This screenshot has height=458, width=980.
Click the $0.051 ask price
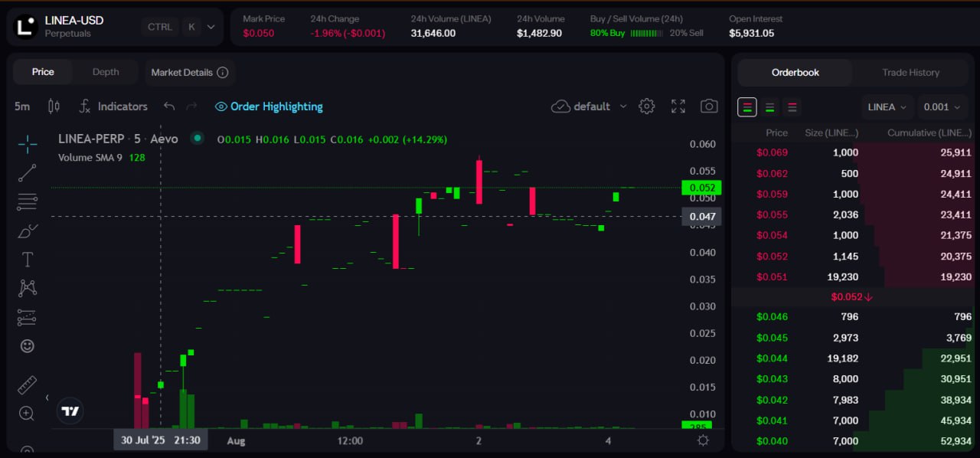(x=772, y=277)
